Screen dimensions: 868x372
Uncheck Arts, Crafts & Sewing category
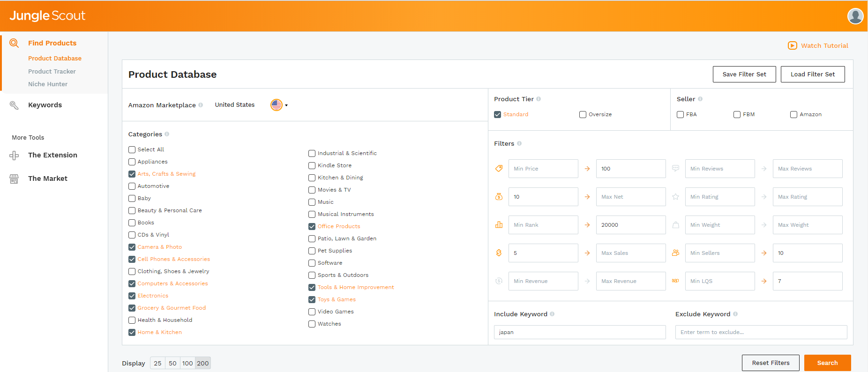[132, 174]
